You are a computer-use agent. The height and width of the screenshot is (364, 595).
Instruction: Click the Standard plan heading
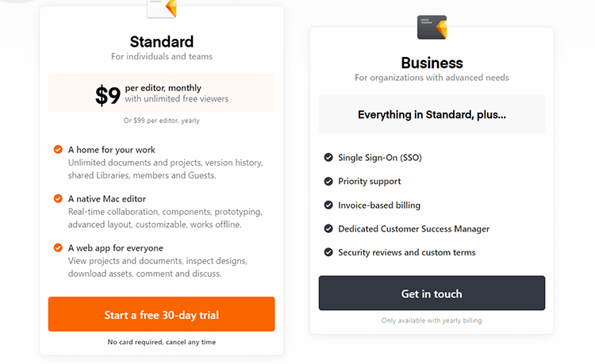pyautogui.click(x=162, y=42)
